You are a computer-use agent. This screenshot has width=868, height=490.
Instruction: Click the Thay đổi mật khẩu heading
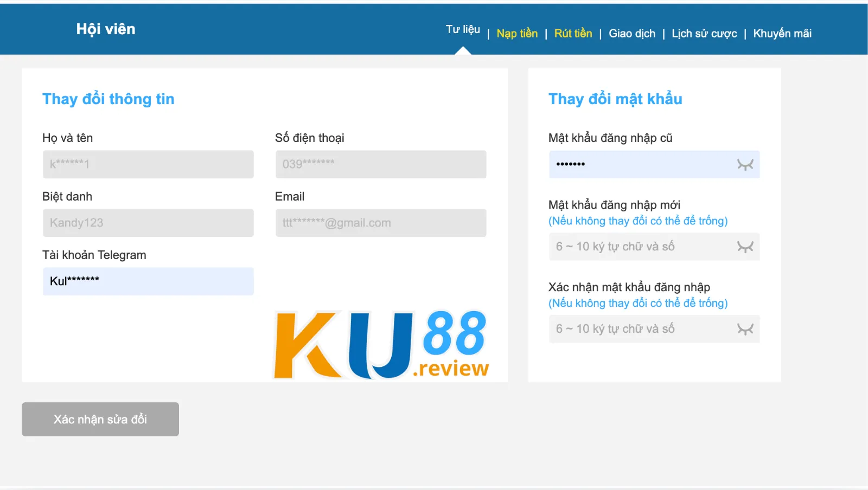point(615,99)
